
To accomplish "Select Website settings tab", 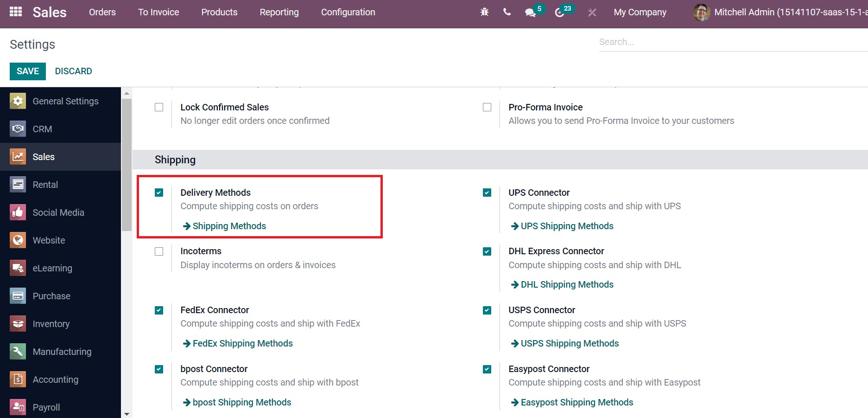I will [x=60, y=240].
